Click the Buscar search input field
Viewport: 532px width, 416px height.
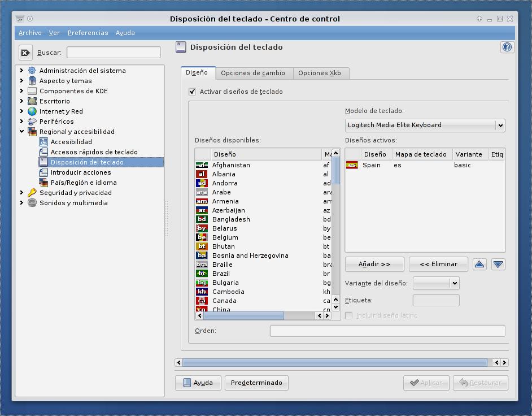114,53
